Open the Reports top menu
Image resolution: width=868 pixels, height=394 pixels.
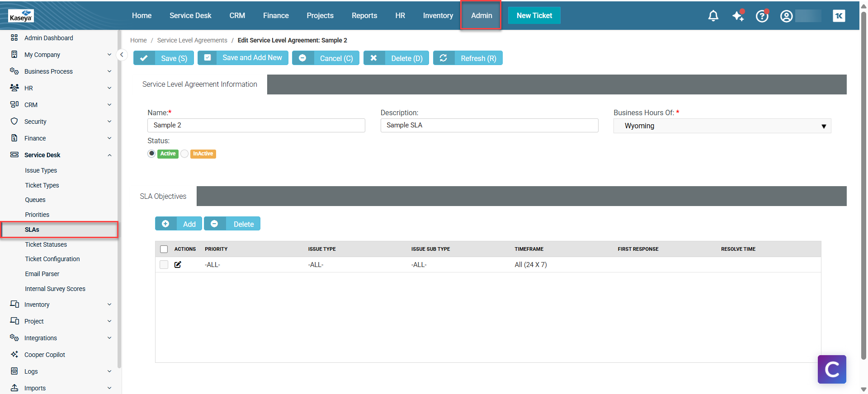tap(364, 15)
